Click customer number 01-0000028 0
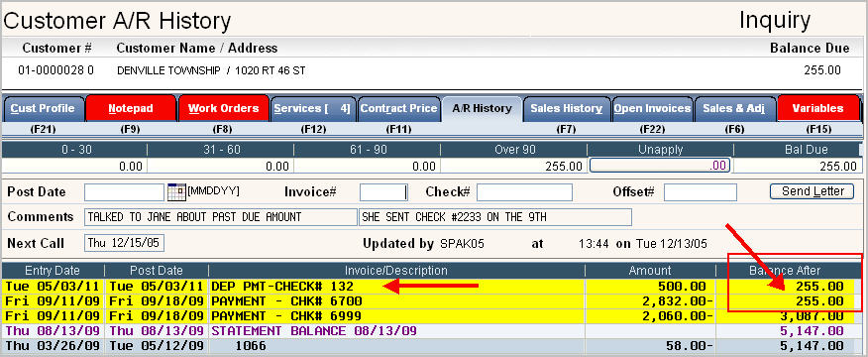This screenshot has height=357, width=868. [55, 71]
